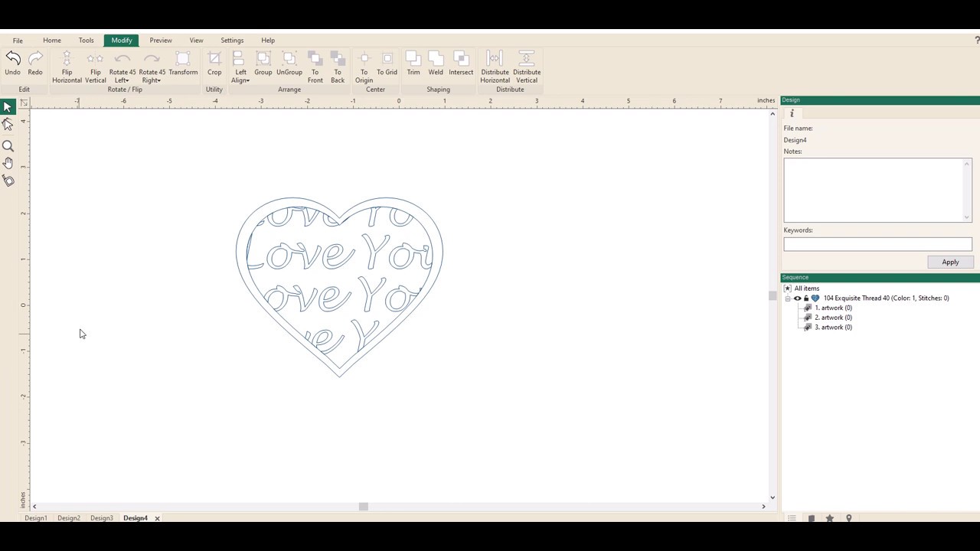980x551 pixels.
Task: Apply the Trim shaping tool
Action: [413, 64]
